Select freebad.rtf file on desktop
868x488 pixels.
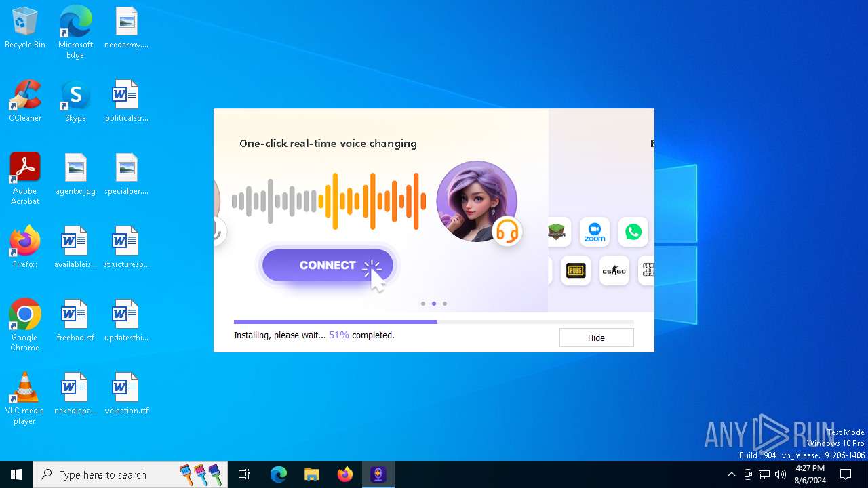pos(75,321)
